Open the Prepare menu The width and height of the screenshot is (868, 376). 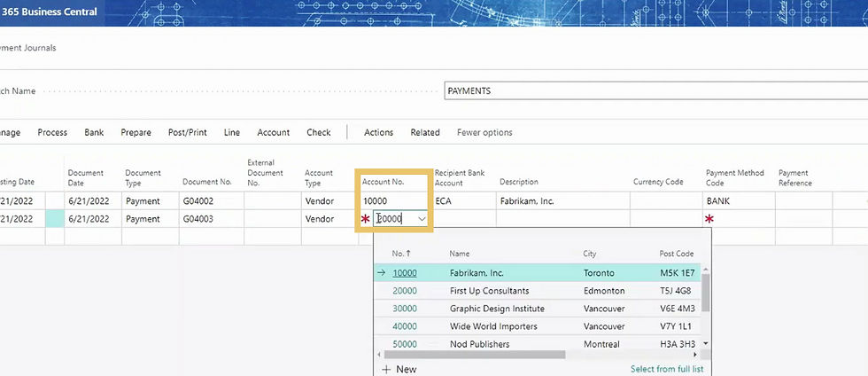[136, 132]
